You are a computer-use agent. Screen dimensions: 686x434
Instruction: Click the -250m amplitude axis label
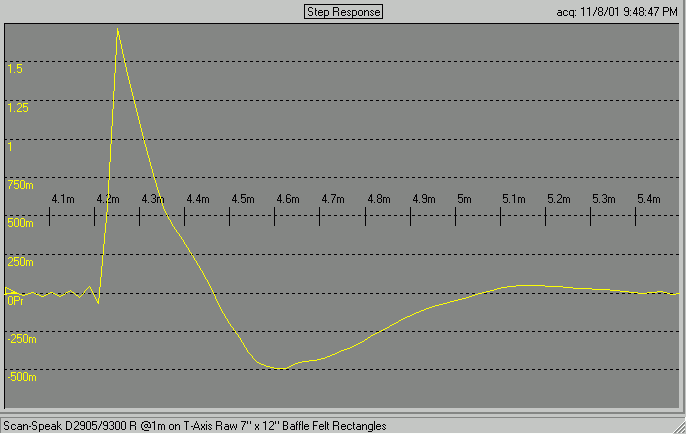pyautogui.click(x=22, y=339)
